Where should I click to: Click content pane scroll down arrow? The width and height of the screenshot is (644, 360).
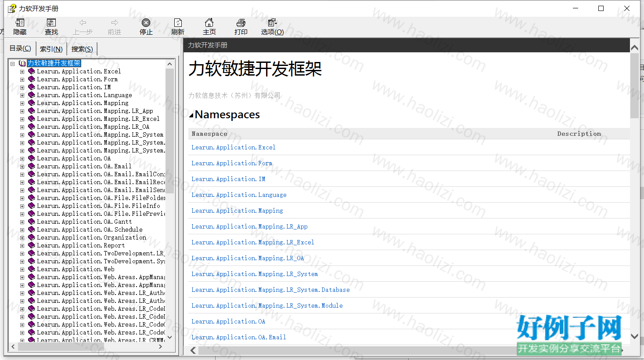(634, 336)
